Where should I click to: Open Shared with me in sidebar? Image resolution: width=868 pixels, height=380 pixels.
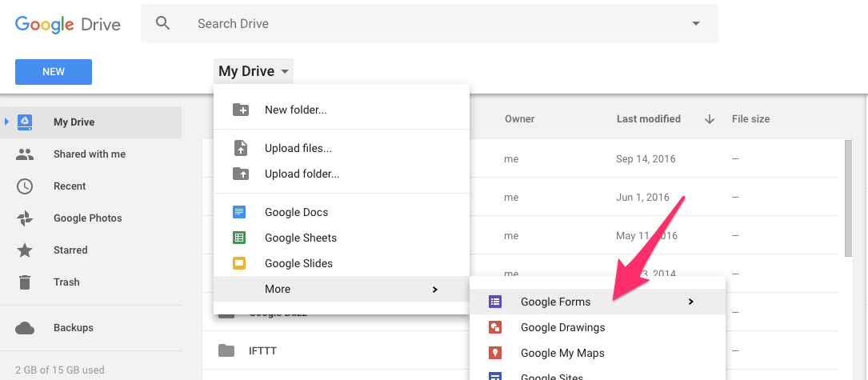point(89,154)
